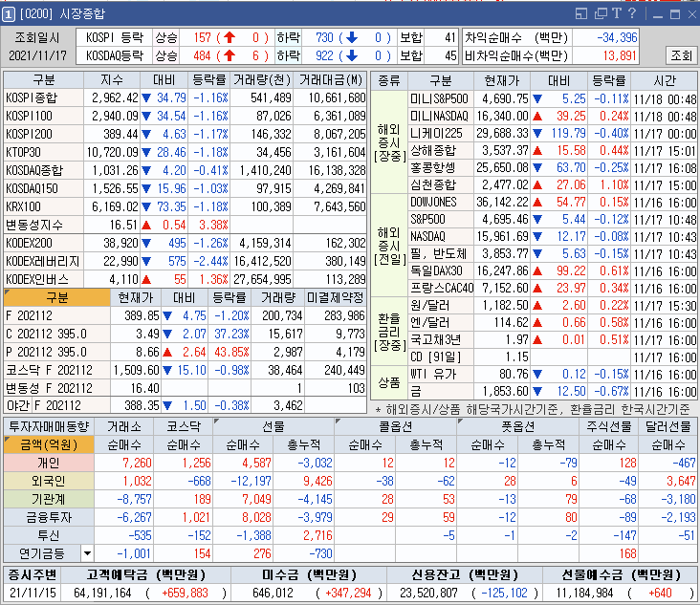The image size is (700, 605).
Task: Click the 주식선물 column header
Action: (x=608, y=426)
